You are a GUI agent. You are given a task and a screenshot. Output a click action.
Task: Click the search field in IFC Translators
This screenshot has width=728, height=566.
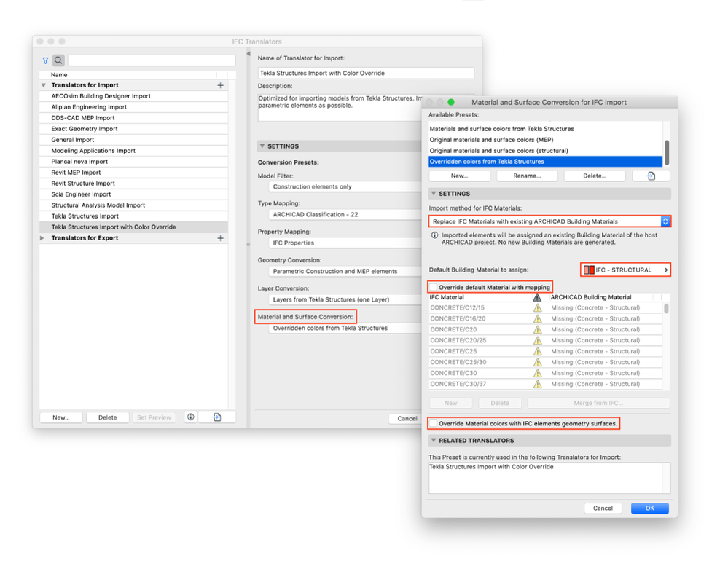(152, 60)
